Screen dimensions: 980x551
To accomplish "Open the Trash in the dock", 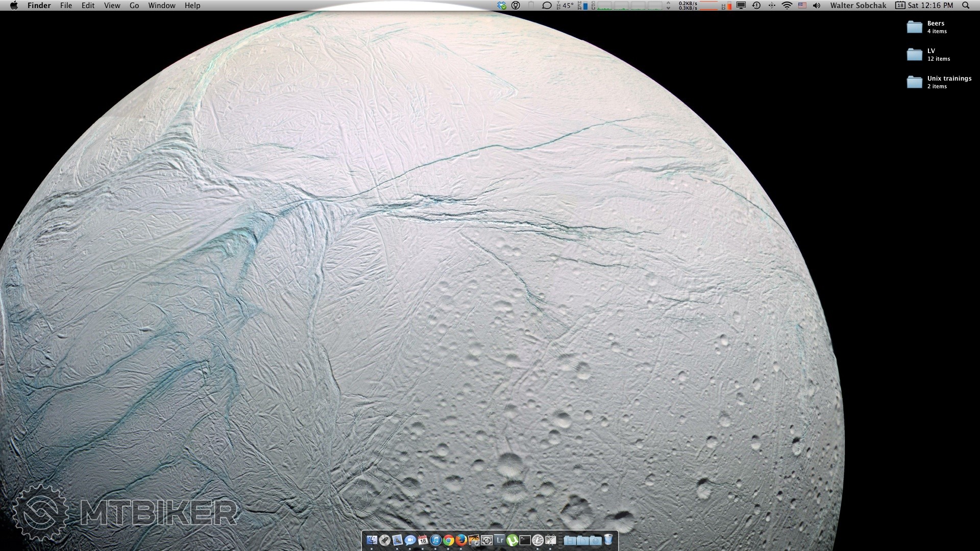I will (608, 540).
